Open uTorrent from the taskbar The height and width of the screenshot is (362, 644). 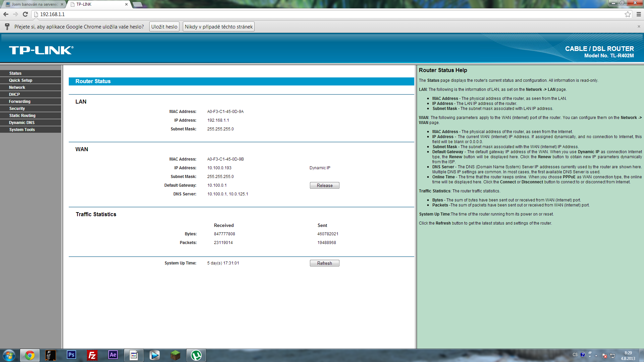196,355
